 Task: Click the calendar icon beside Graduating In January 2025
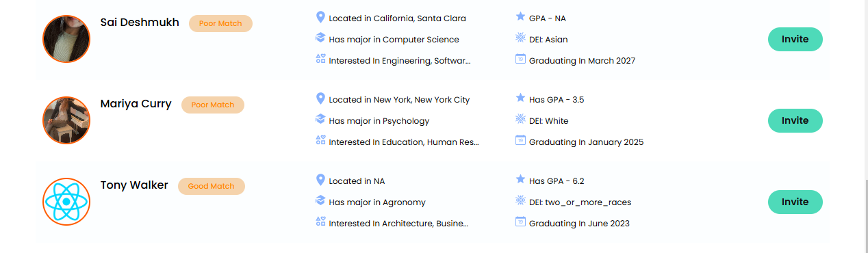520,141
